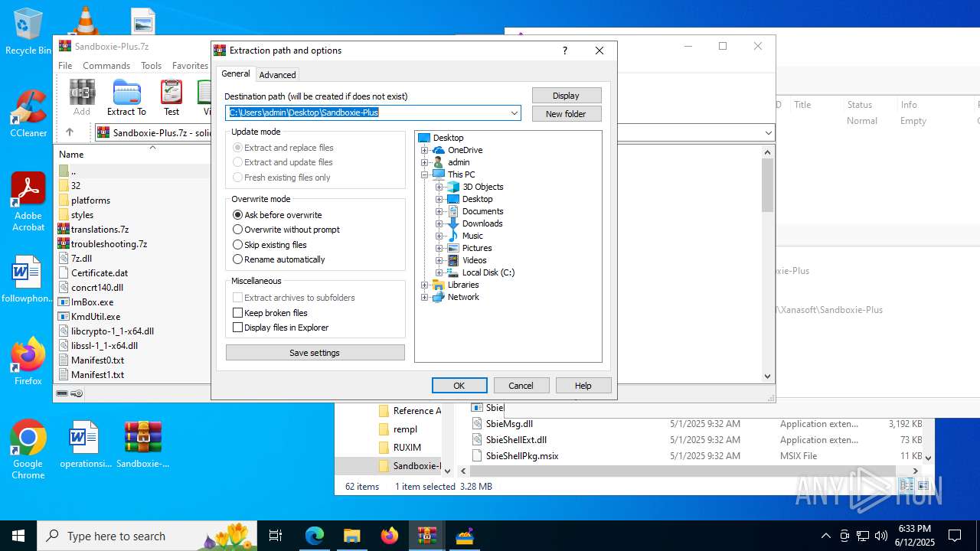Viewport: 980px width, 551px height.
Task: Open the notification center icon
Action: (955, 536)
